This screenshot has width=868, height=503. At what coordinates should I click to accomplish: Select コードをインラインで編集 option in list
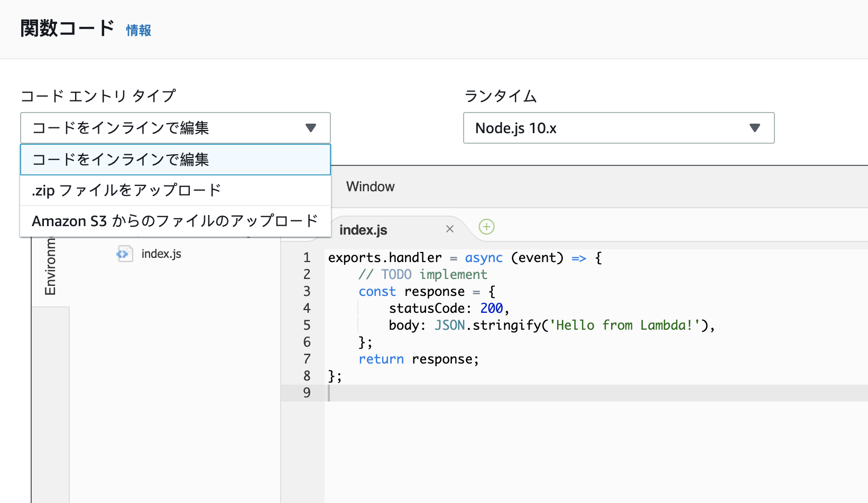coord(176,160)
